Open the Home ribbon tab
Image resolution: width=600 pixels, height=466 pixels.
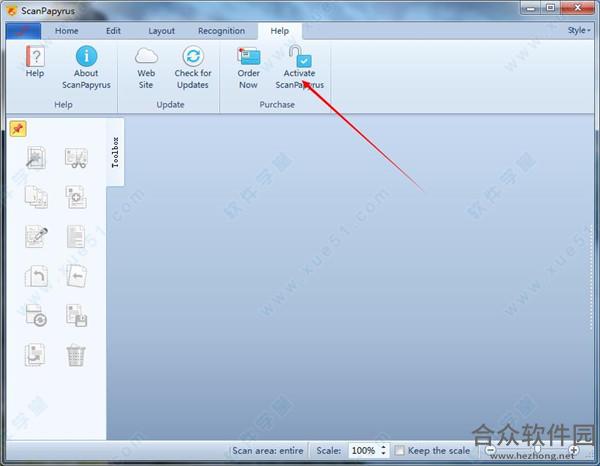(67, 31)
